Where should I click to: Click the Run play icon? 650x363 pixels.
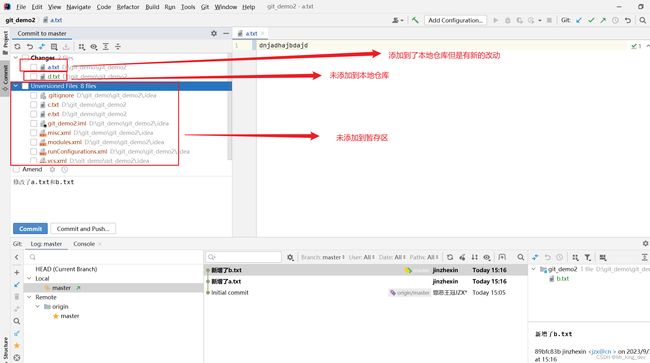495,20
